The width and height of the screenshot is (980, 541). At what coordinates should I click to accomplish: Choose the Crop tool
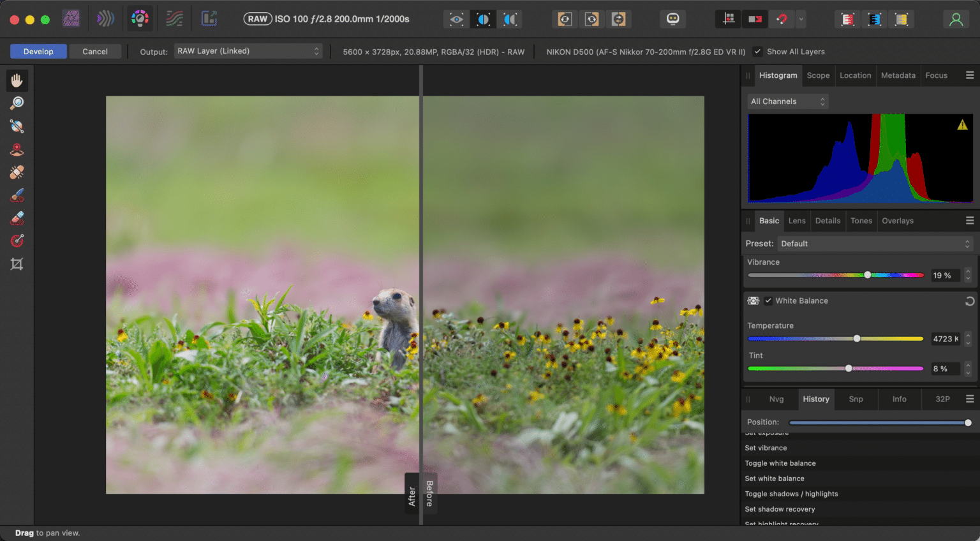click(17, 263)
